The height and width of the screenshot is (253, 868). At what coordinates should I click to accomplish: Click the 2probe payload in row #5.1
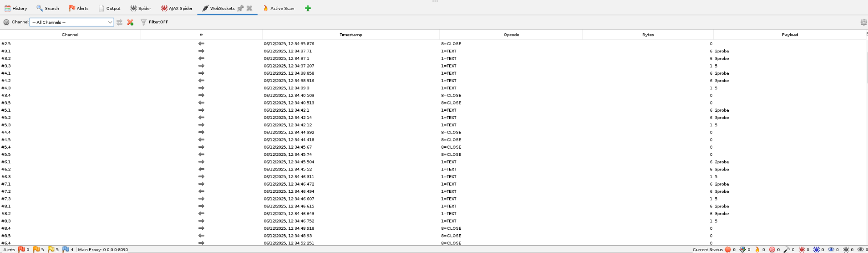[x=722, y=110]
